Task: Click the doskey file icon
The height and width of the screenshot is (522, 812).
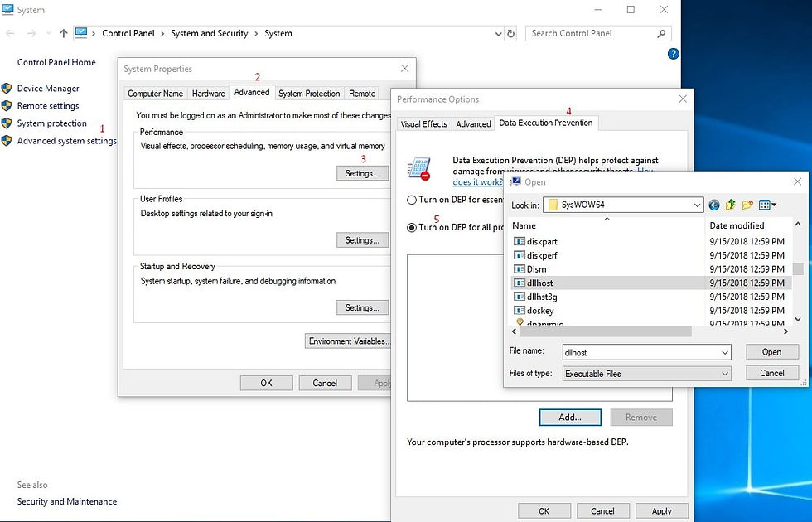Action: point(519,311)
